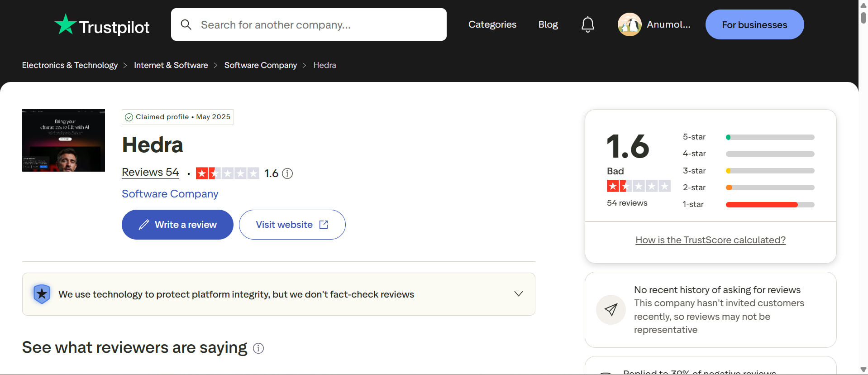Open the Reviews 54 link
This screenshot has width=868, height=375.
tap(151, 173)
